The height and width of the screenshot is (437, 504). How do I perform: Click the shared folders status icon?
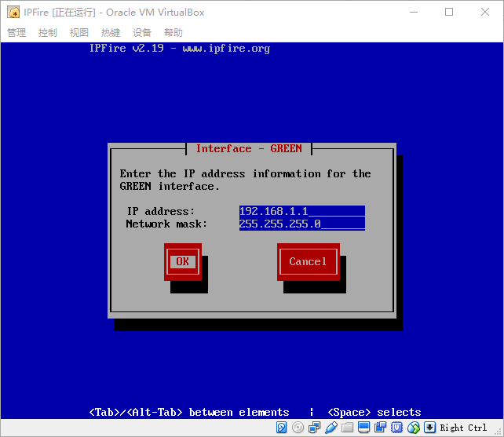click(x=348, y=428)
